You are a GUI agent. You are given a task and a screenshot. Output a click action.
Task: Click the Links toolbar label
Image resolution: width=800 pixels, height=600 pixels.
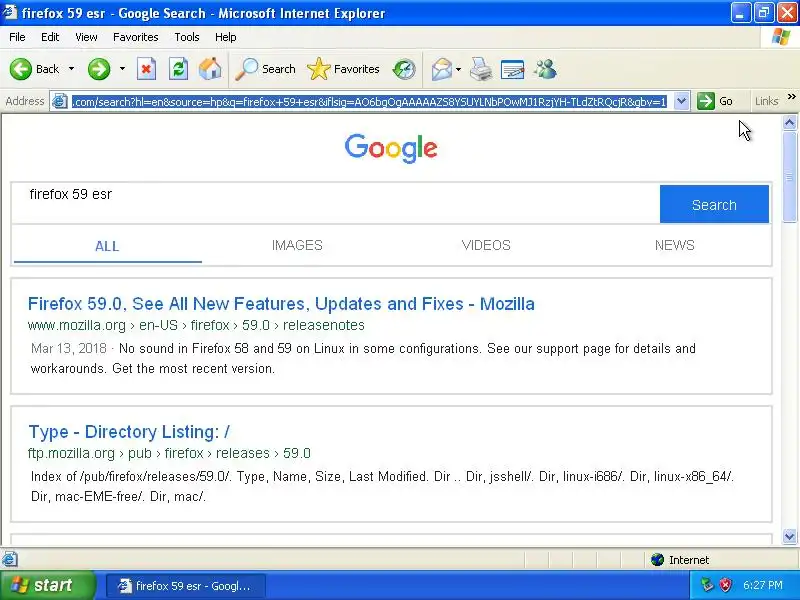(x=766, y=101)
